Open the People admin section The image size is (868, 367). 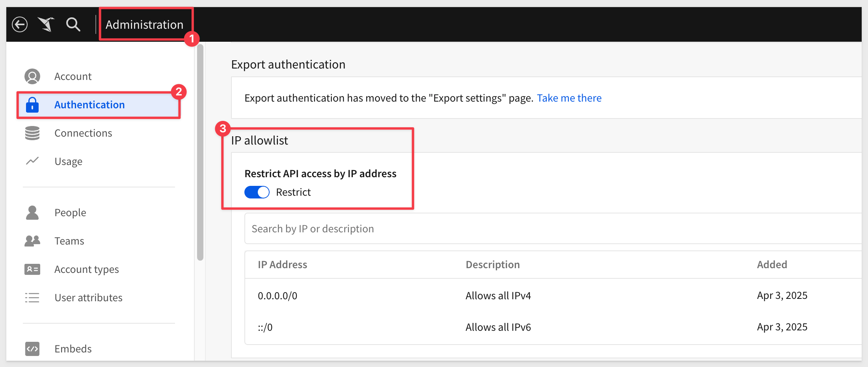click(70, 213)
